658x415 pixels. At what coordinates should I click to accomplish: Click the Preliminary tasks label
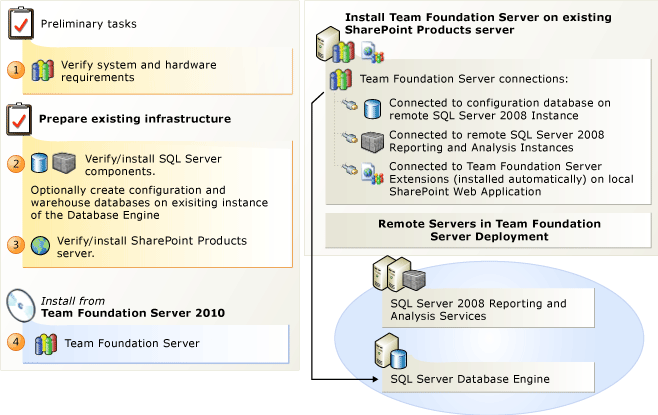[89, 24]
